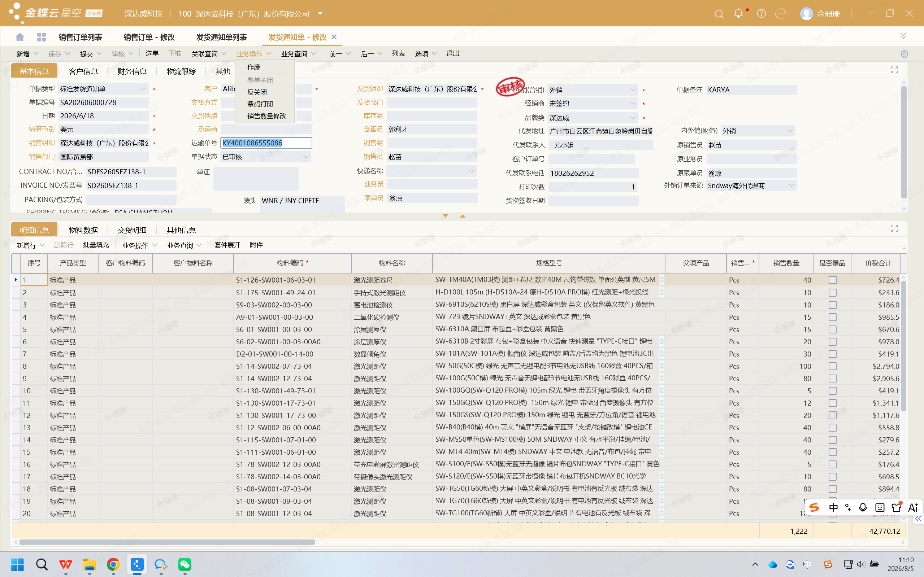The height and width of the screenshot is (577, 924).
Task: Open the all-functions grid menu icon
Action: [41, 37]
